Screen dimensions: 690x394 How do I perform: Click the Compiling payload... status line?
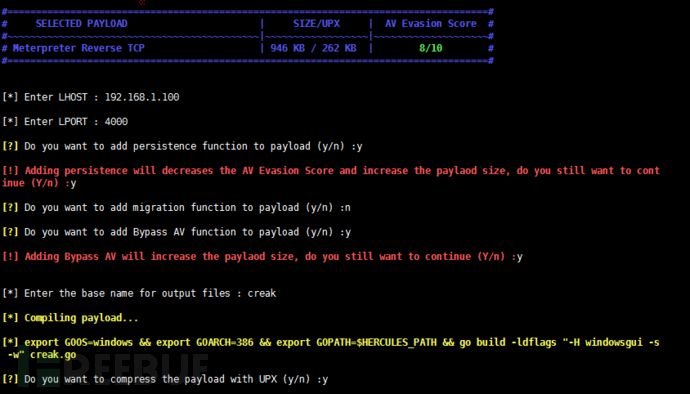tap(70, 318)
